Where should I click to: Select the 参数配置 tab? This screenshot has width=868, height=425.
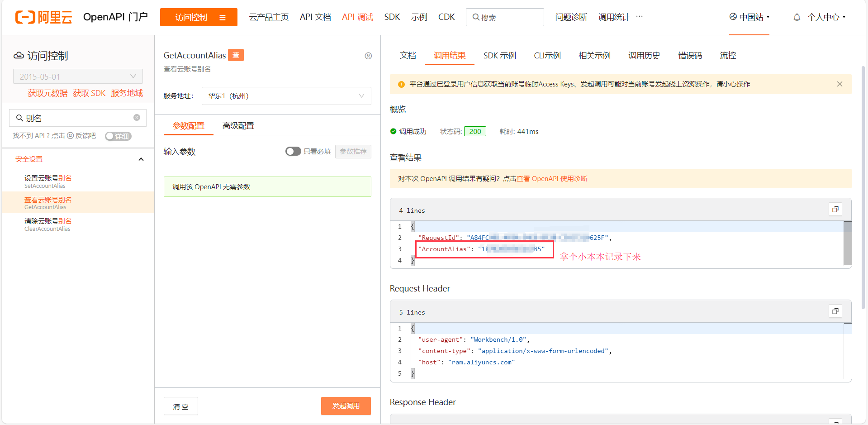coord(188,126)
